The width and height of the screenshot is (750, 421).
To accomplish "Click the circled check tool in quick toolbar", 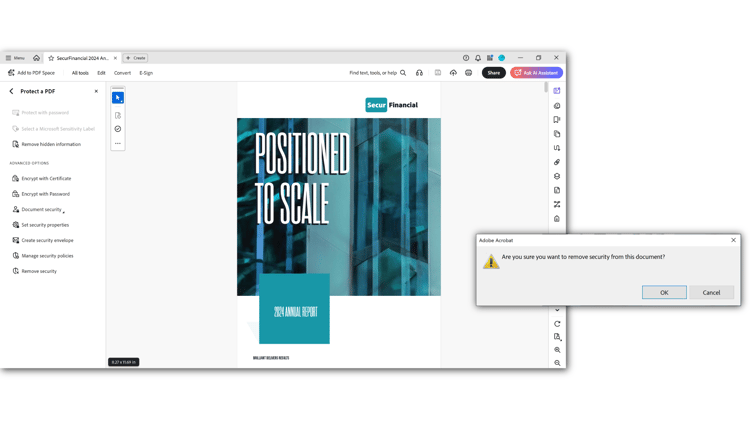I will (x=118, y=129).
